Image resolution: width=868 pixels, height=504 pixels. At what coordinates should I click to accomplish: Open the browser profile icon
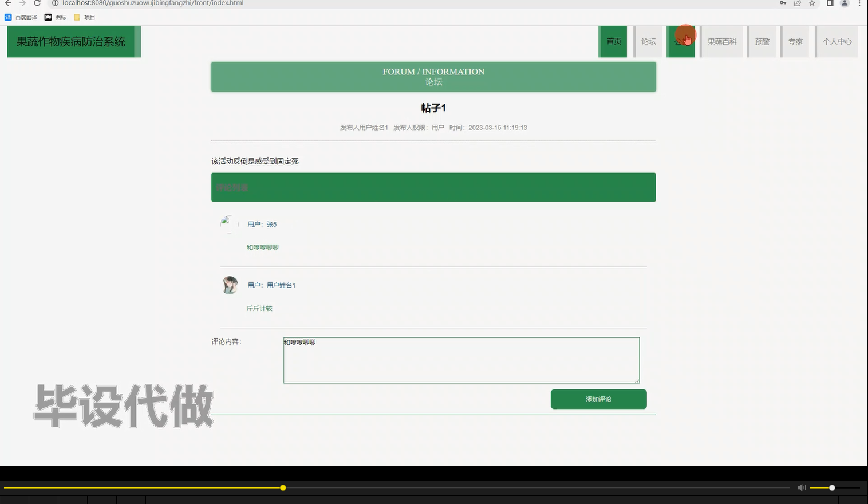[844, 3]
